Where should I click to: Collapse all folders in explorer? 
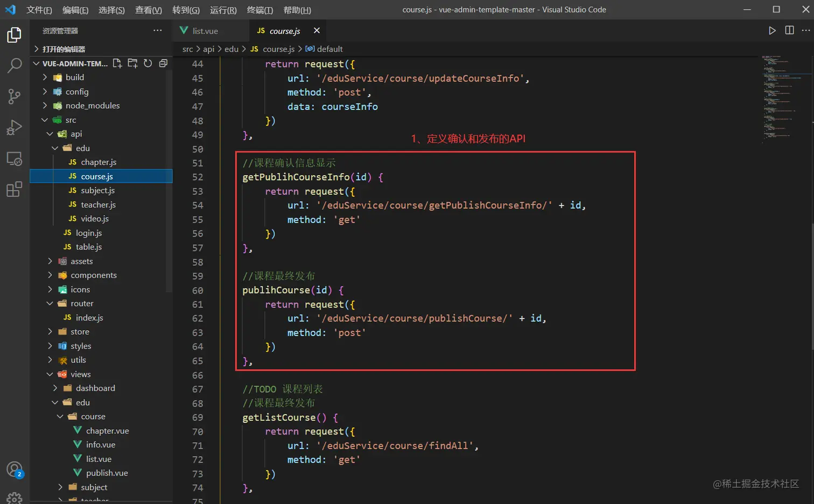(163, 64)
